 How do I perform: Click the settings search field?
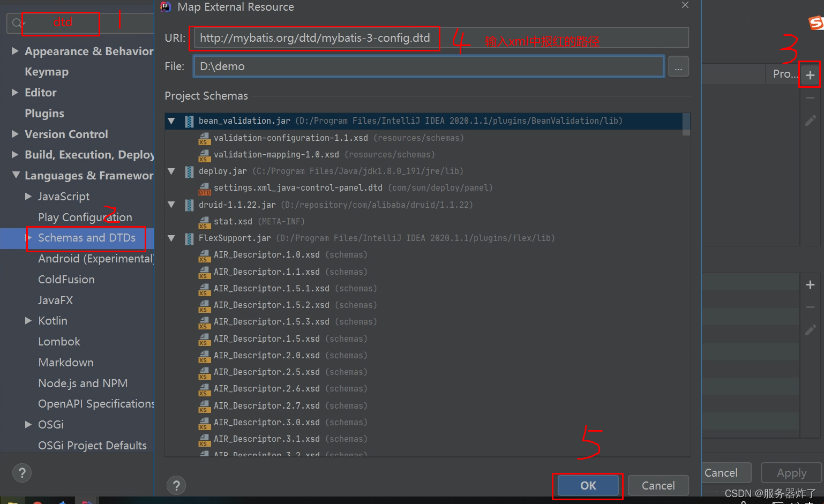point(80,23)
